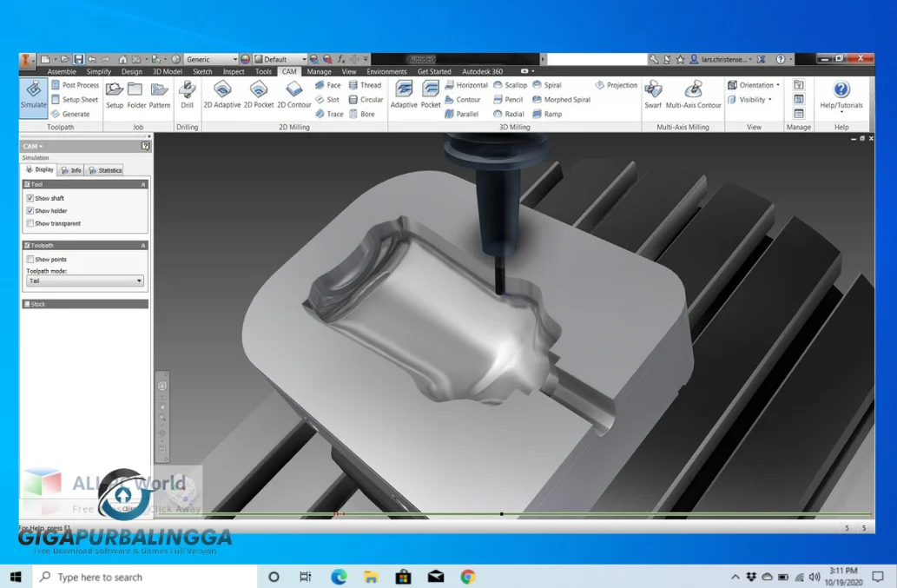Select the 2D Adaptive milling strategy
This screenshot has height=588, width=897.
[x=222, y=93]
